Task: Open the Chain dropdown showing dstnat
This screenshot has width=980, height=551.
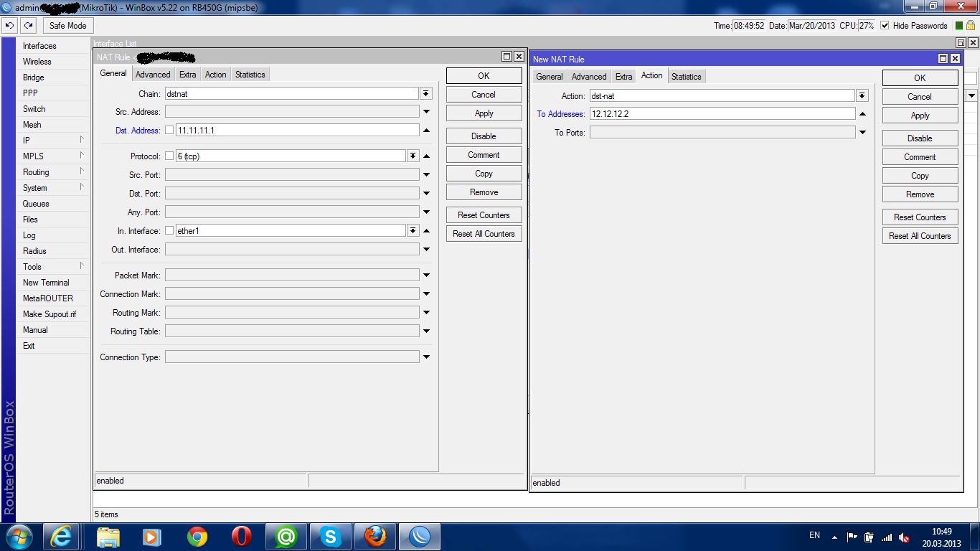Action: 426,93
